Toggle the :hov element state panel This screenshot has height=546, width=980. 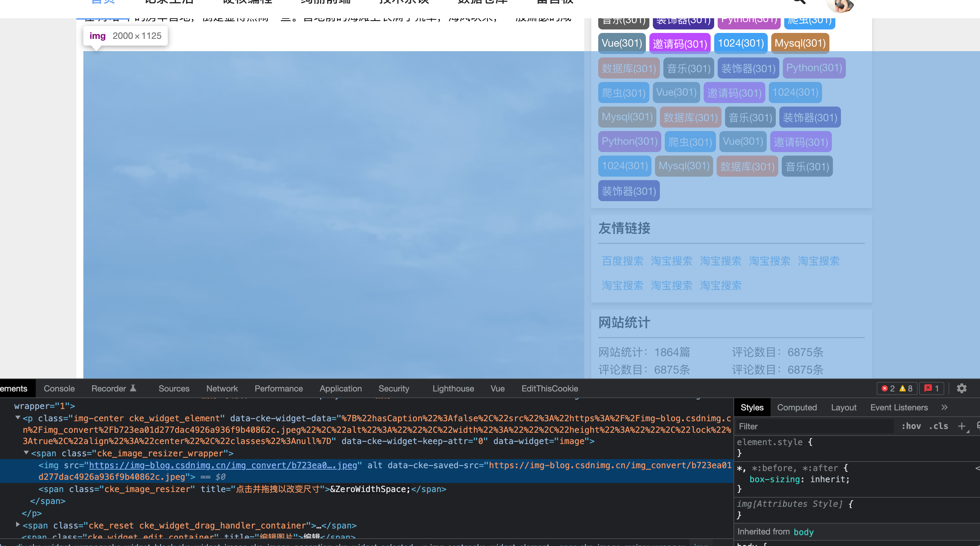[x=911, y=426]
